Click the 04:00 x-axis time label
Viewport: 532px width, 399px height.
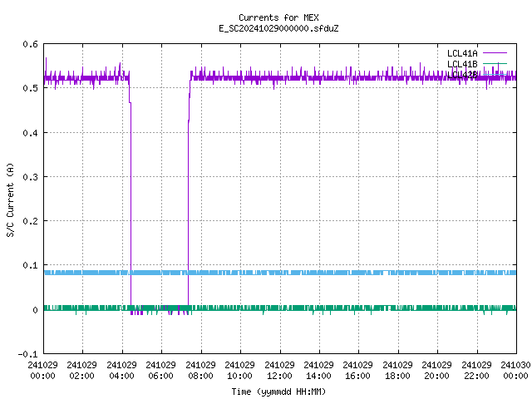121,376
